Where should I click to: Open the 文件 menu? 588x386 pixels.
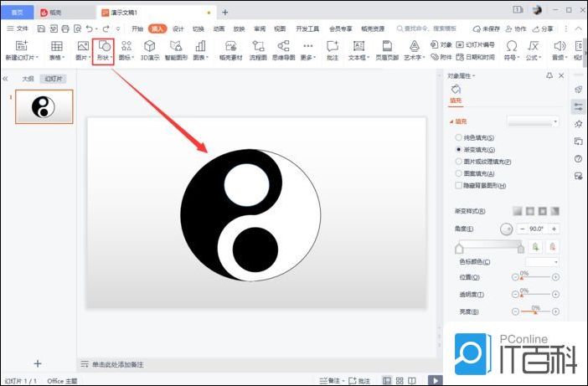coord(18,28)
